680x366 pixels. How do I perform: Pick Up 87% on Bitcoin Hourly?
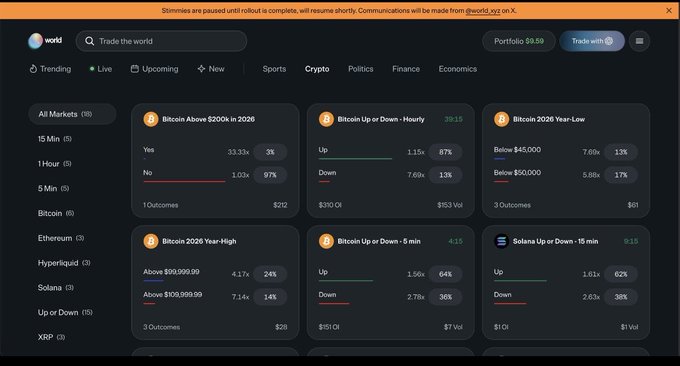(x=445, y=152)
